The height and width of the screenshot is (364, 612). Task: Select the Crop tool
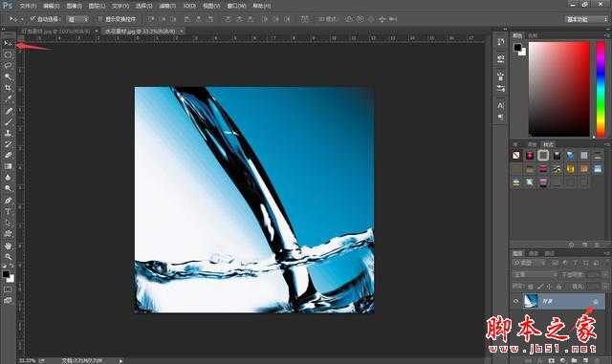click(x=8, y=88)
